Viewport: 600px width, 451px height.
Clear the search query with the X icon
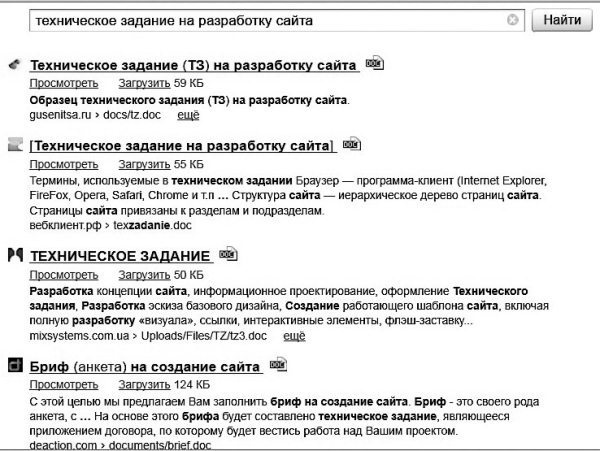pyautogui.click(x=513, y=20)
